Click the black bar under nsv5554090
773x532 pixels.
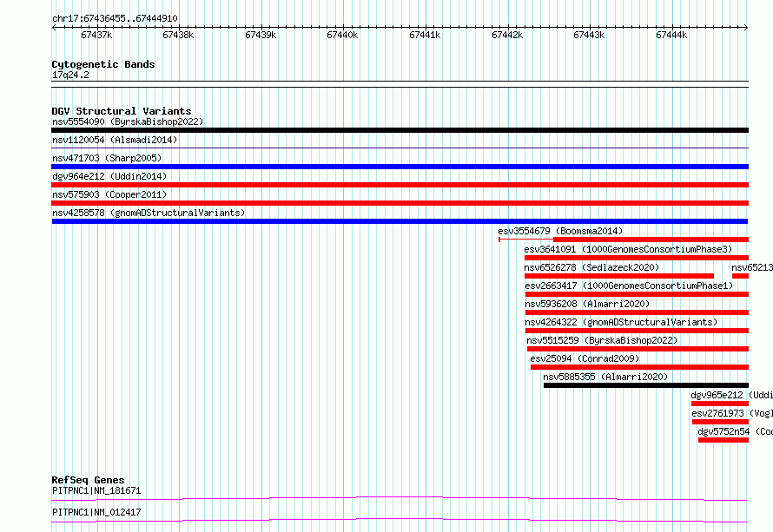tap(400, 130)
